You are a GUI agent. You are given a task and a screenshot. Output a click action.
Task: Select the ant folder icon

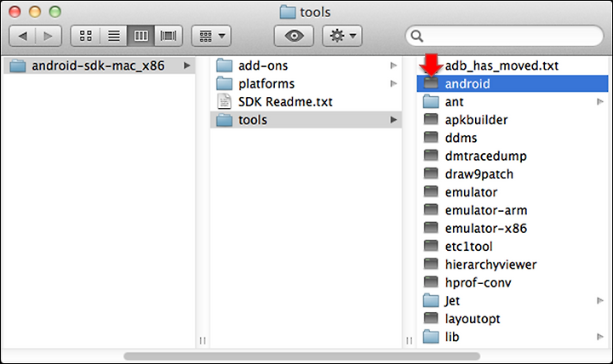tap(431, 101)
